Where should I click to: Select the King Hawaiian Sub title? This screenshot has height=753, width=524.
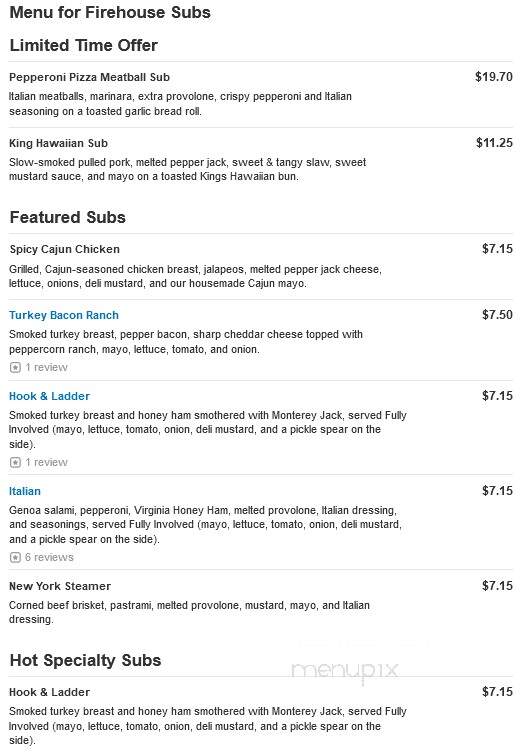(x=59, y=143)
